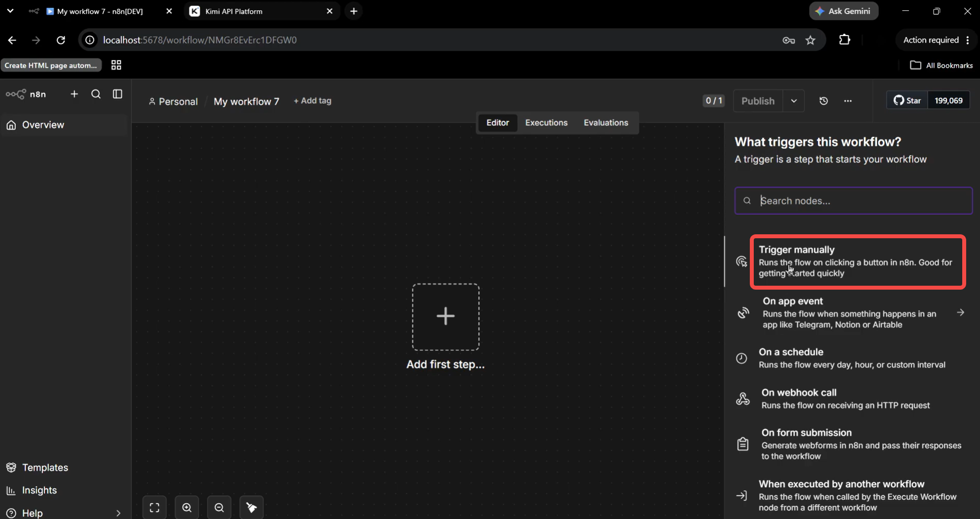
Task: Go forward in browser history
Action: 36,40
